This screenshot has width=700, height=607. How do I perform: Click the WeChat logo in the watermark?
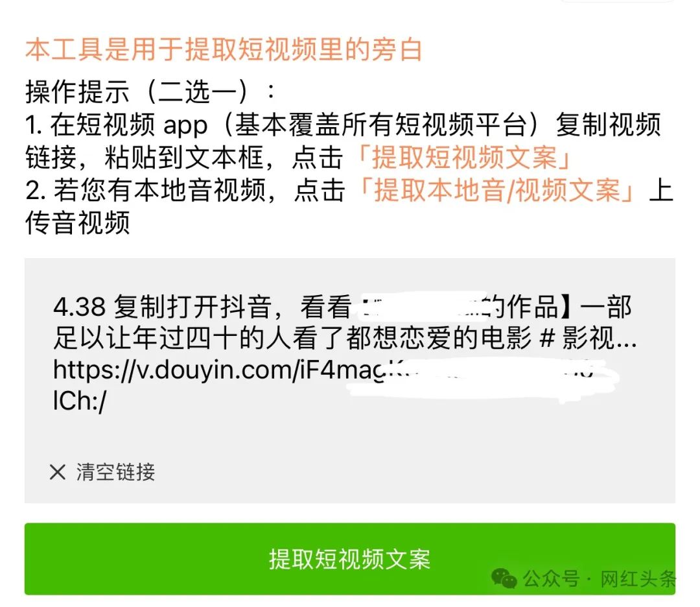(x=504, y=579)
